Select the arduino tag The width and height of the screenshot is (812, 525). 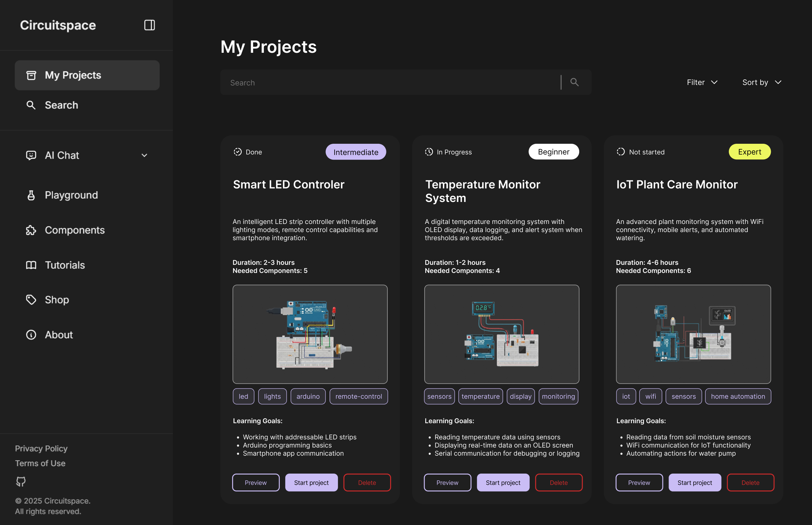[308, 396]
